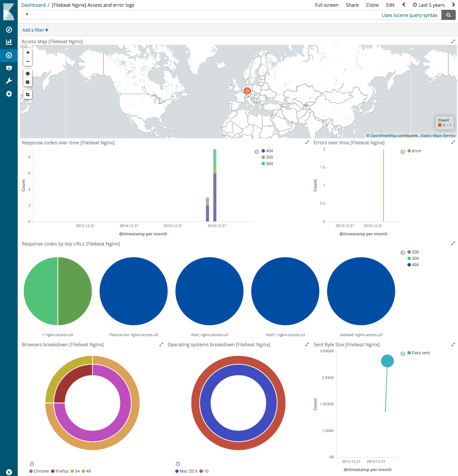Collapse the Browsers breakdown legend
The image size is (458, 476).
tap(32, 464)
